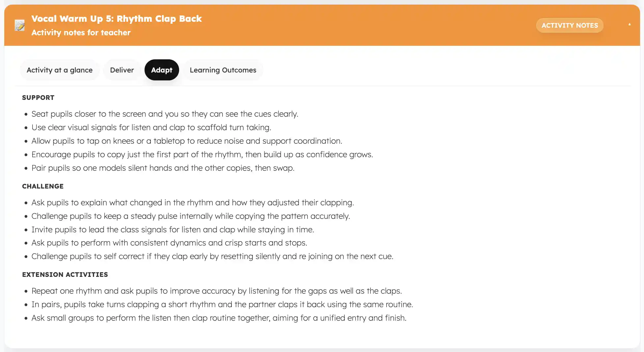Switch to Activity at a glance tab

click(x=60, y=70)
